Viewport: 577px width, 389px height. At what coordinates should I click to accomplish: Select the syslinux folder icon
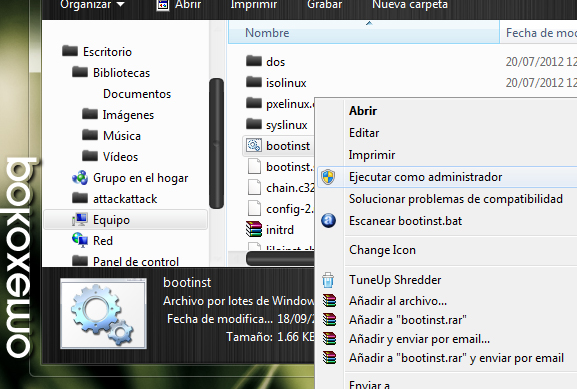click(x=254, y=124)
